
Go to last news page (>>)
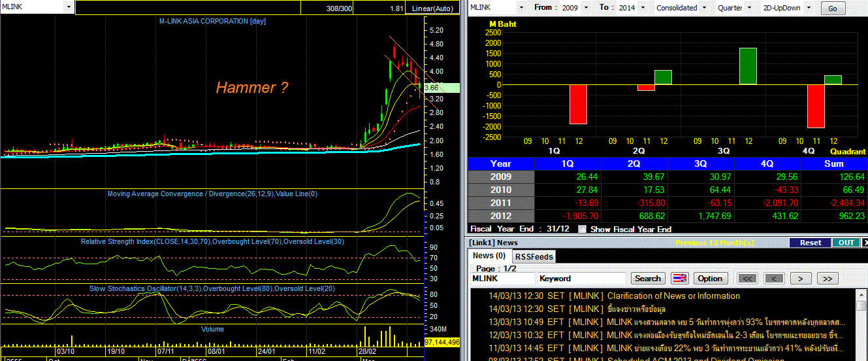pyautogui.click(x=827, y=278)
